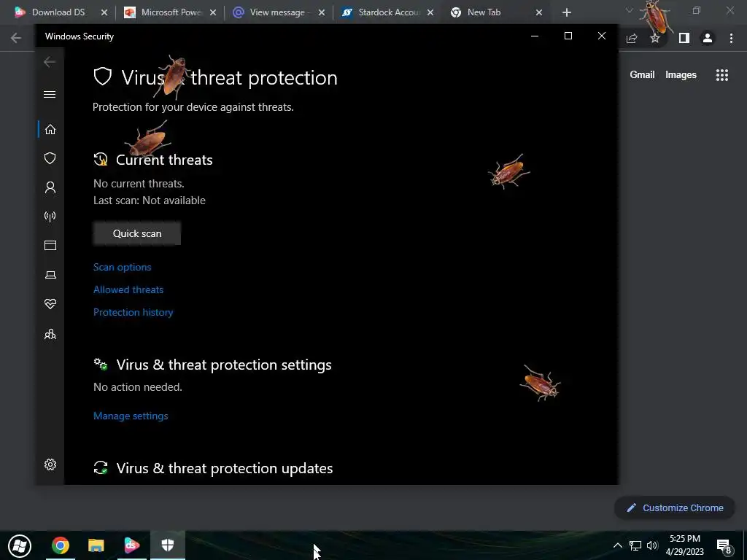Screen dimensions: 747x560
Task: Close the Windows Security window
Action: 602,36
